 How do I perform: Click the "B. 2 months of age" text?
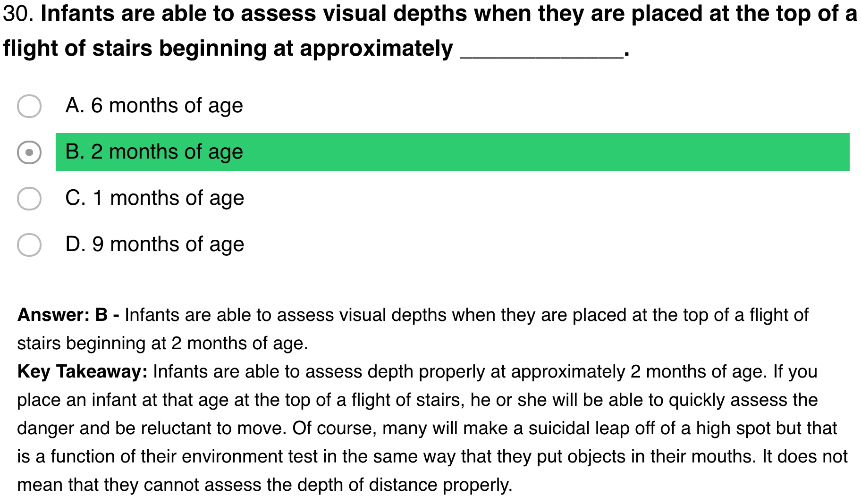point(154,152)
